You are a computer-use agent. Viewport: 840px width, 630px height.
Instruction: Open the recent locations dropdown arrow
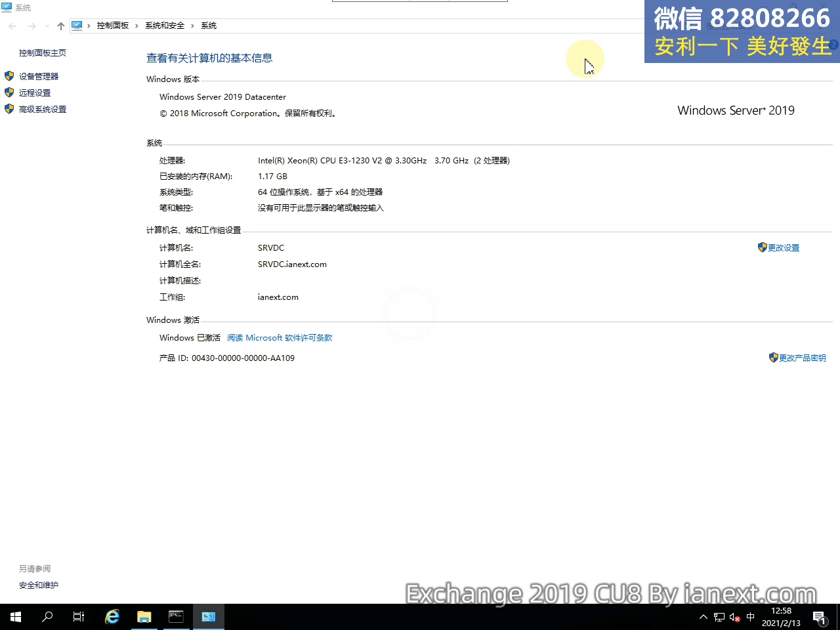coord(47,26)
